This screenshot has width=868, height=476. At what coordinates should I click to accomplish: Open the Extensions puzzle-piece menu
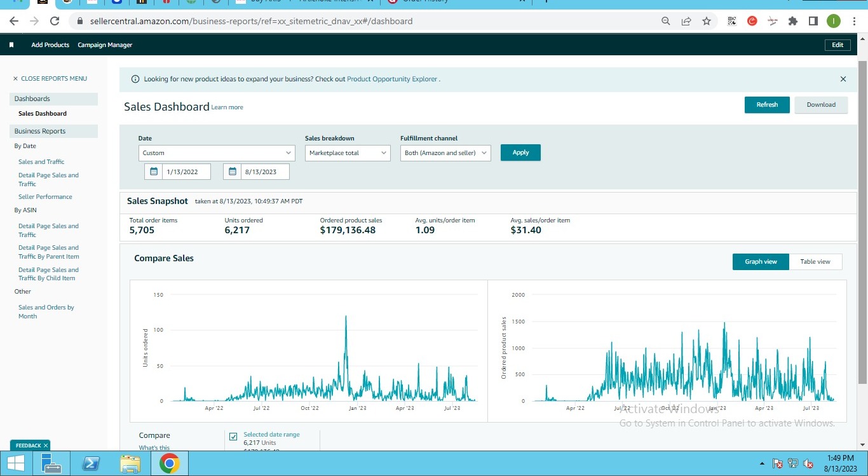tap(793, 21)
